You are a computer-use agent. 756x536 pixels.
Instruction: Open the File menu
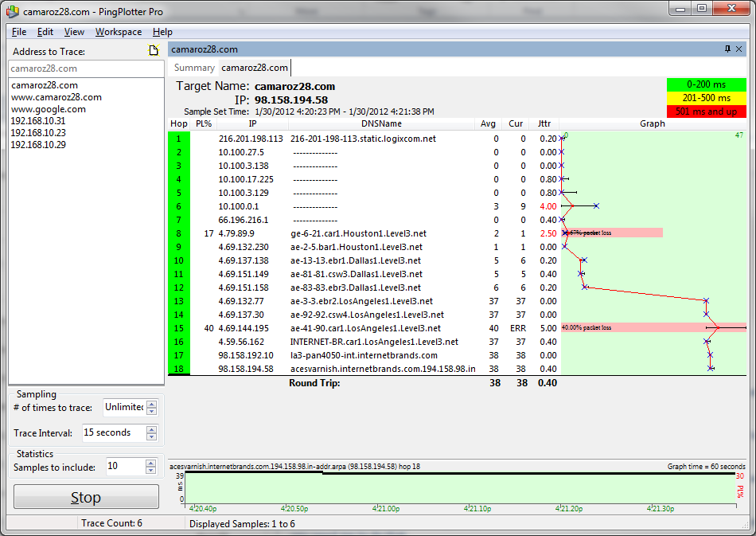pyautogui.click(x=19, y=32)
